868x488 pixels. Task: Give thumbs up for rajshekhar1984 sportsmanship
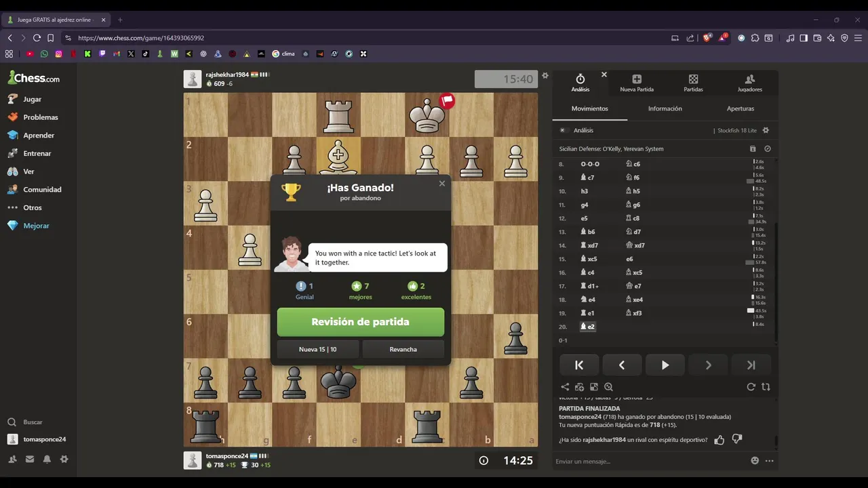[719, 440]
